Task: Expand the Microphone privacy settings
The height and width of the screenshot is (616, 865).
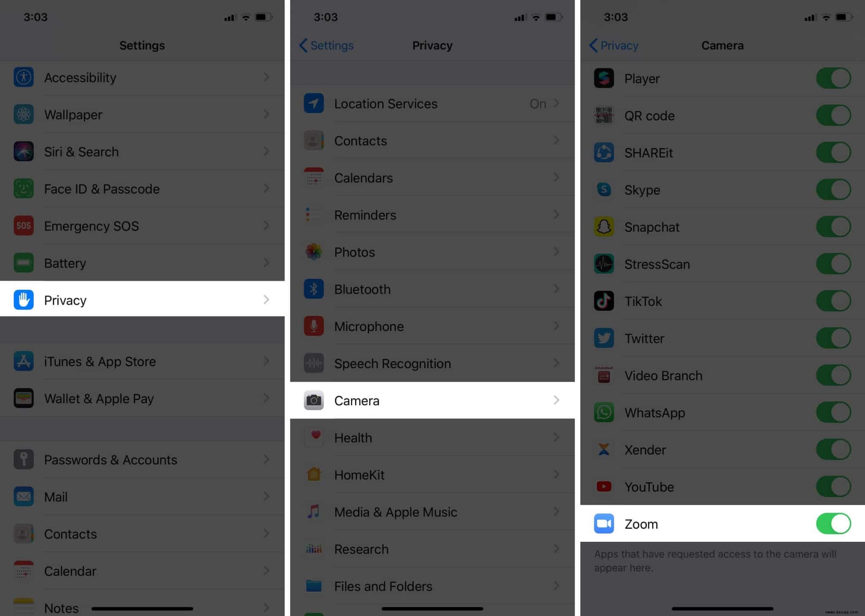Action: pyautogui.click(x=432, y=326)
